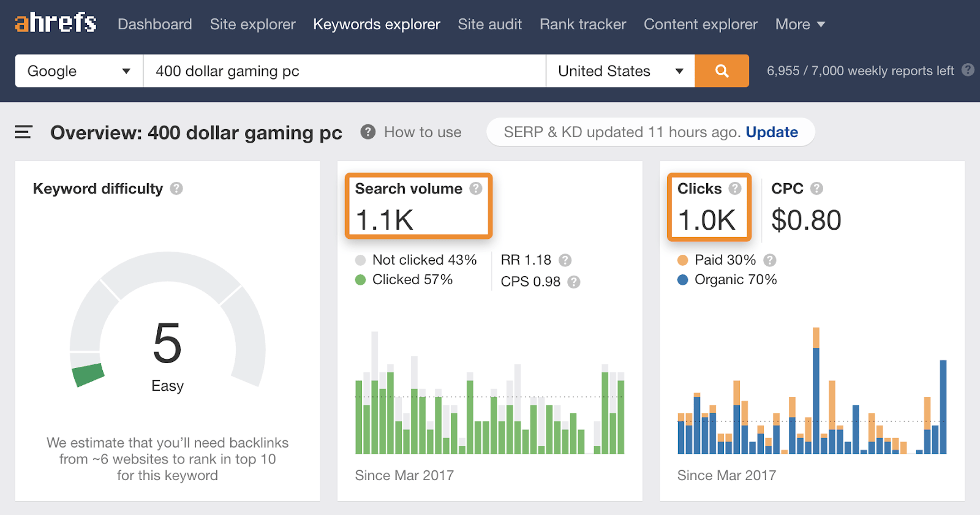Screen dimensions: 980x515
Task: Click the blue Organic 70% legend dot
Action: pyautogui.click(x=683, y=280)
